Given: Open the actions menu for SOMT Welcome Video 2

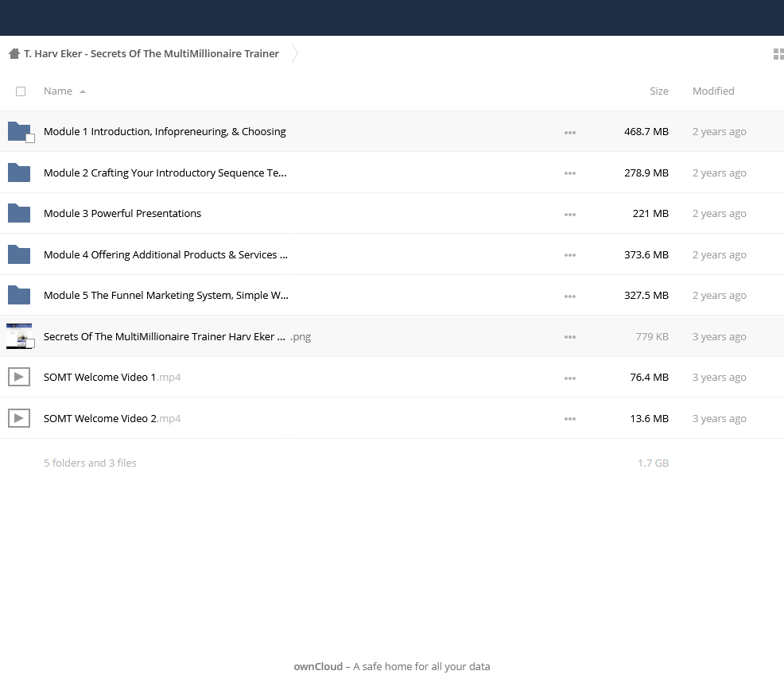Looking at the screenshot, I should [570, 419].
